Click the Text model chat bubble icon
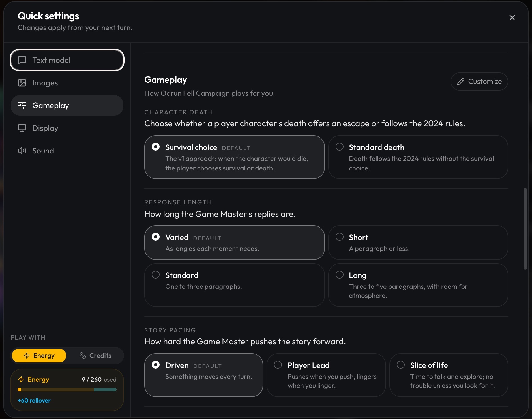This screenshot has height=419, width=532. 22,60
